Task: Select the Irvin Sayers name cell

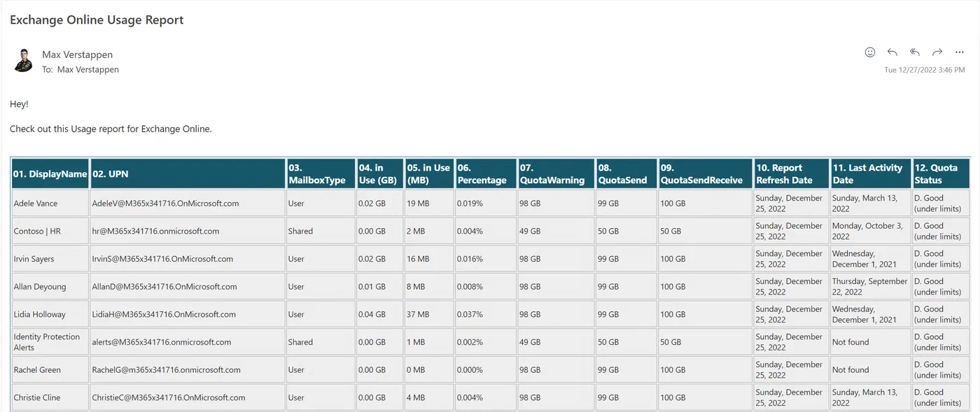Action: click(50, 259)
